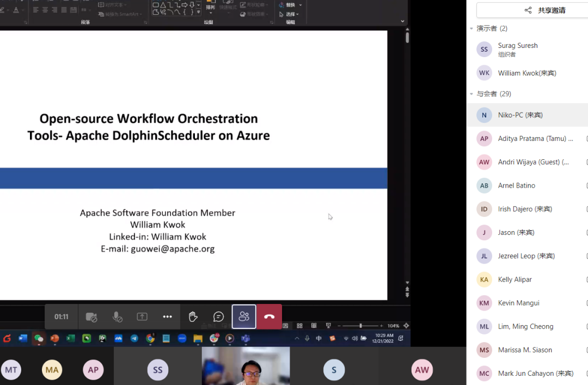Image resolution: width=588 pixels, height=385 pixels.
Task: Open the 段落 paragraph dialog launcher
Action: tap(145, 22)
